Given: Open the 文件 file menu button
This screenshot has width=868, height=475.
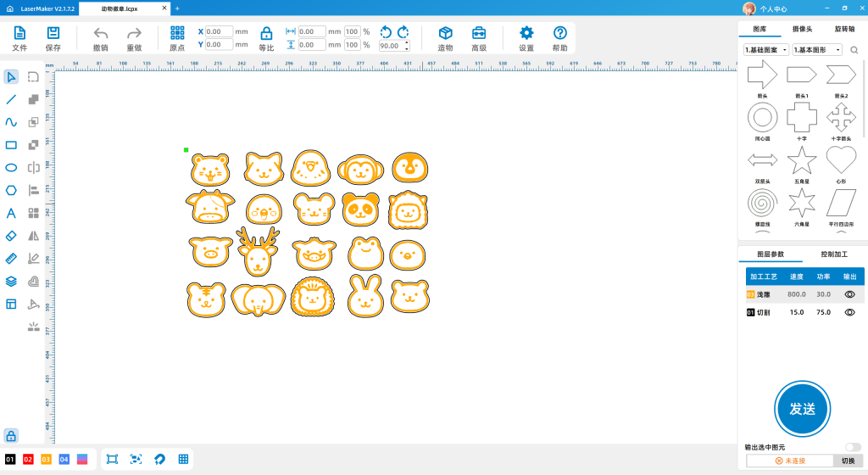Looking at the screenshot, I should [x=19, y=39].
